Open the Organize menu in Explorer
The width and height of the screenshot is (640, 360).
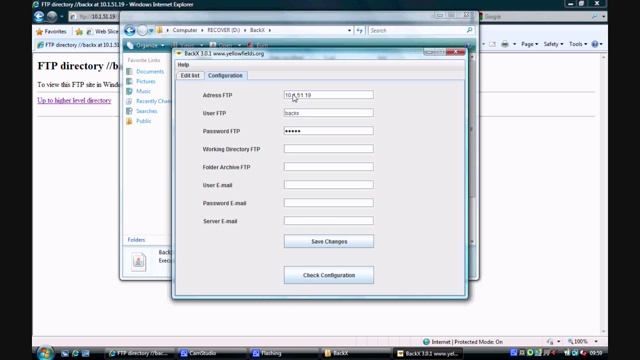(x=146, y=45)
